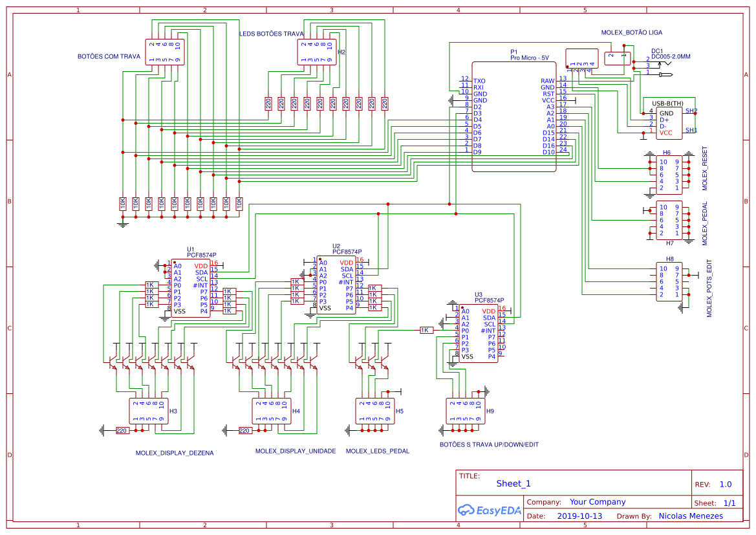Screen dimensions: 756x535
Task: Click the 'MOLEX_BOTÃO LIGA' label
Action: [631, 32]
